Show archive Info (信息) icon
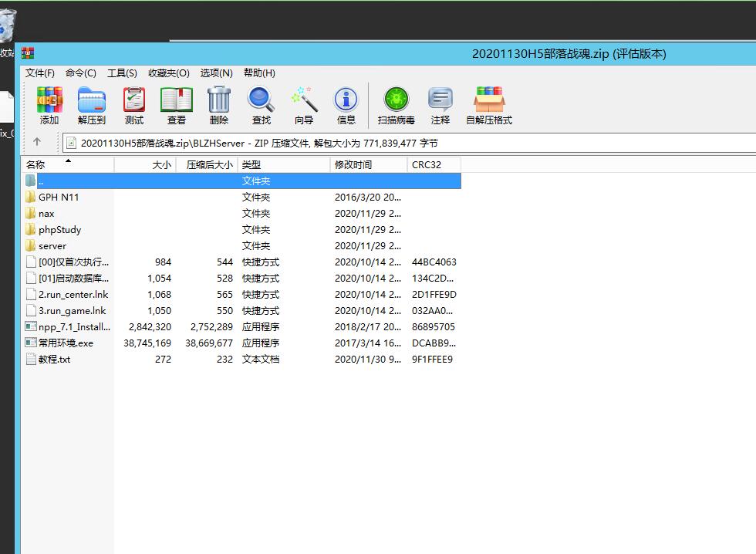Screen dimensions: 756x554 click(x=346, y=106)
